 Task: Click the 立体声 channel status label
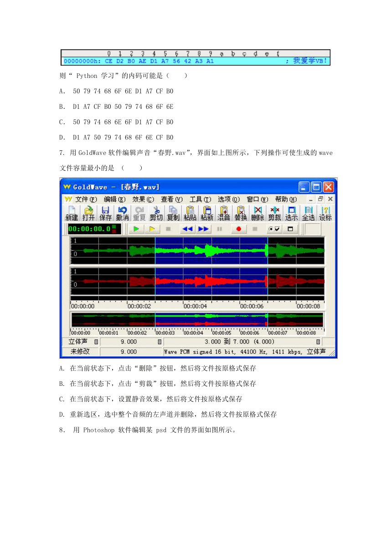[77, 342]
